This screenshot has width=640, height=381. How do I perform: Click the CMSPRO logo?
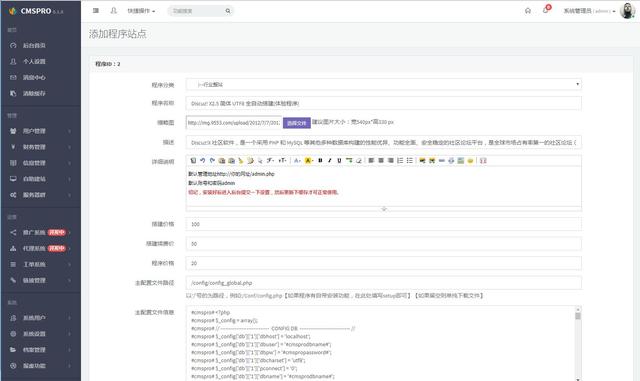tap(36, 11)
